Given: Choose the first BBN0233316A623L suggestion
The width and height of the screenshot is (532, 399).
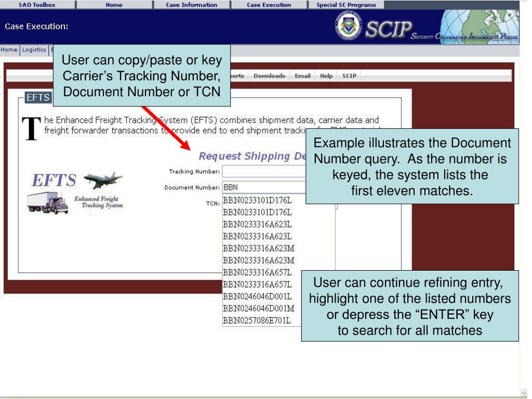Looking at the screenshot, I should (257, 224).
